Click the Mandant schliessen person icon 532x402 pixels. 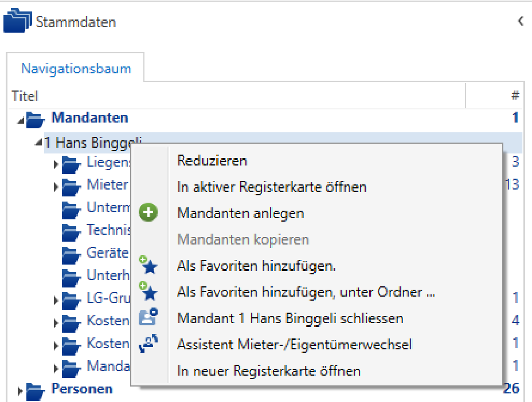(148, 317)
